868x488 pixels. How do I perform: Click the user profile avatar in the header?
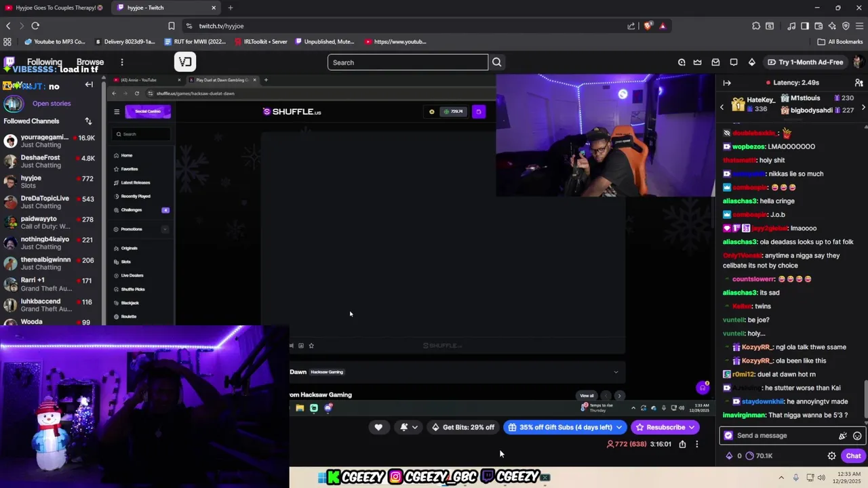(x=858, y=62)
